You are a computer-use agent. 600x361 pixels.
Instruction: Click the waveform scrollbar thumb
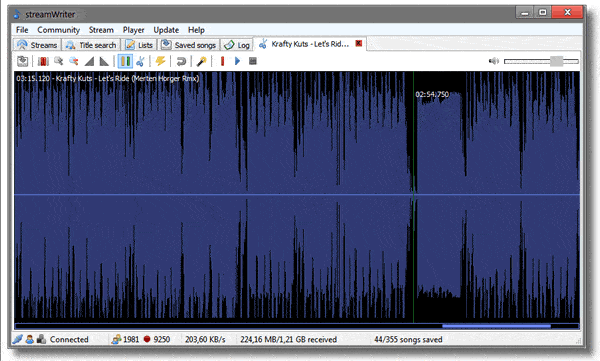tap(496, 326)
